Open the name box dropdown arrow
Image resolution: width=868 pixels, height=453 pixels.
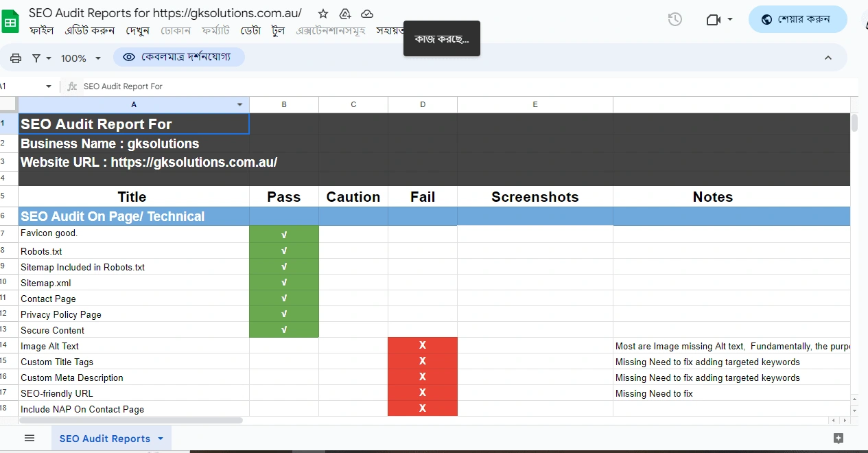click(x=48, y=86)
